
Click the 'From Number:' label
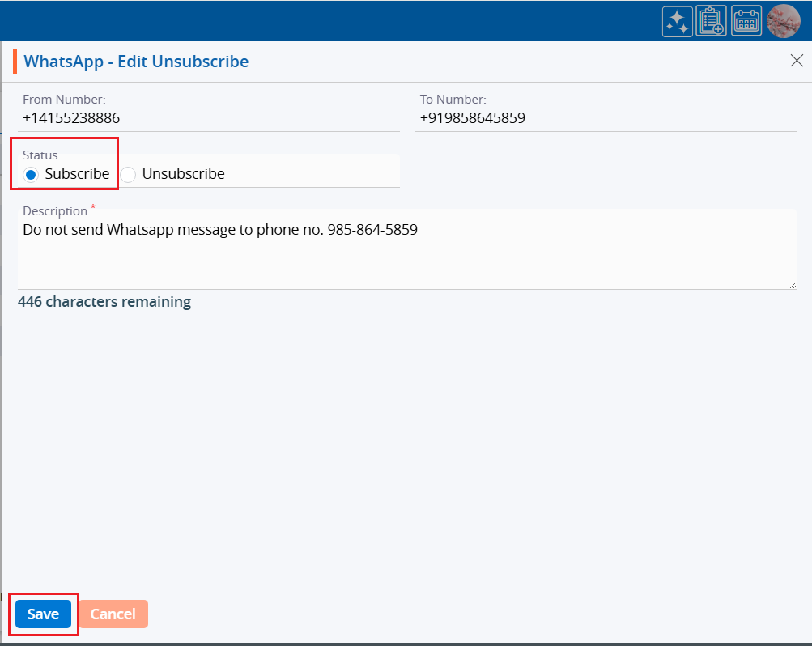point(64,100)
